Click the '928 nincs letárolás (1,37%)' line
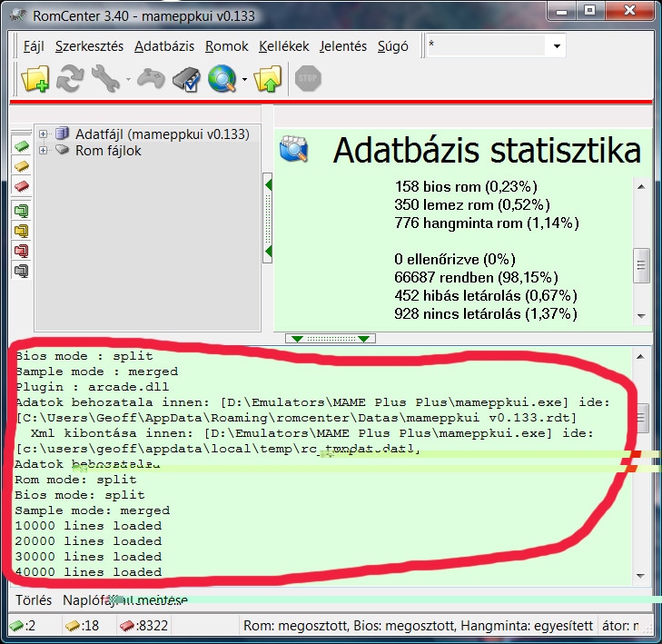This screenshot has width=662, height=644. pyautogui.click(x=486, y=313)
